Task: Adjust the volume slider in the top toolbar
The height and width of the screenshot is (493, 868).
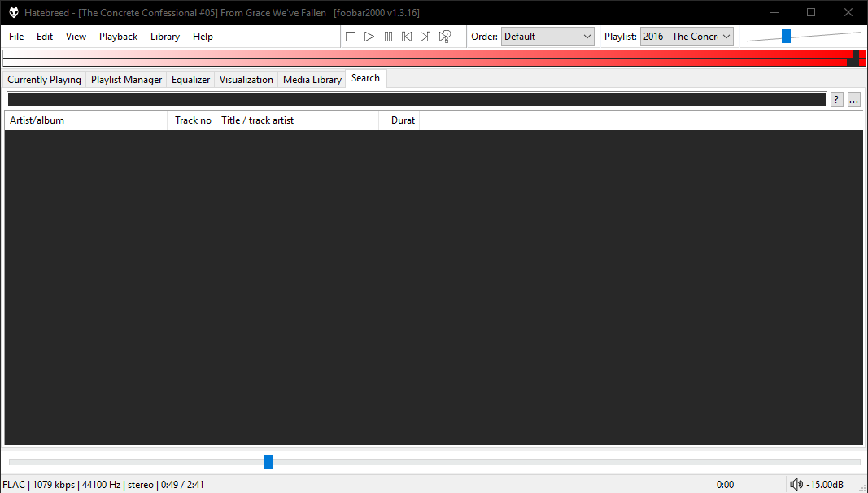Action: point(786,37)
